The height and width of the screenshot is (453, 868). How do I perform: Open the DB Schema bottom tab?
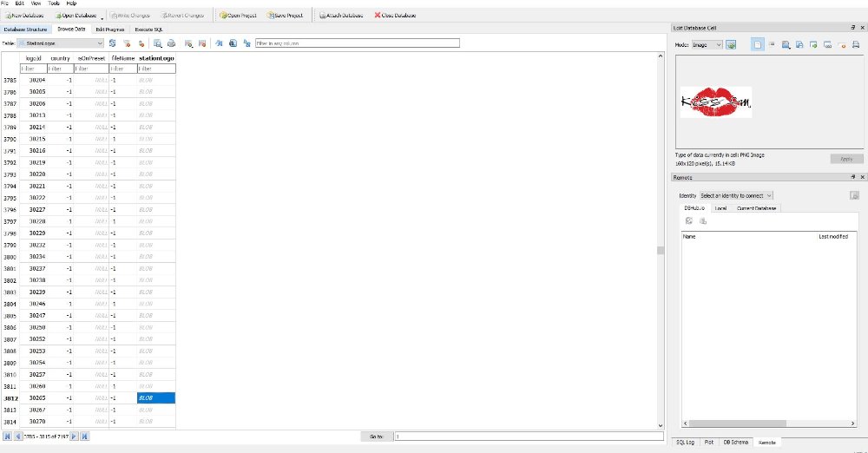[736, 442]
